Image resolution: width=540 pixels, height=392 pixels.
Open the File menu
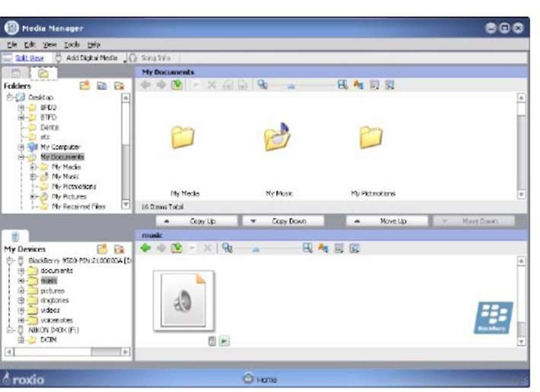[x=12, y=45]
